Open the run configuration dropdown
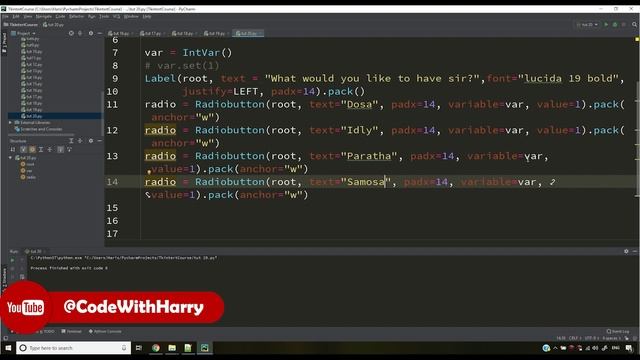640x360 pixels. click(x=587, y=24)
